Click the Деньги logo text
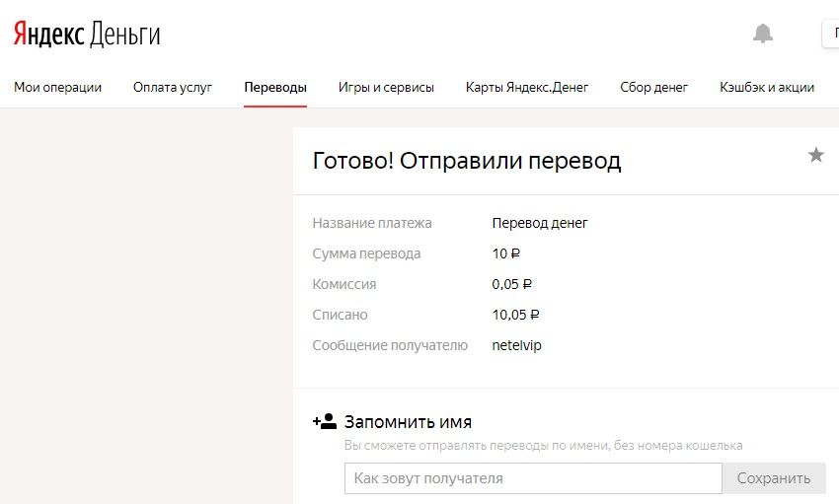839x504 pixels. click(124, 35)
